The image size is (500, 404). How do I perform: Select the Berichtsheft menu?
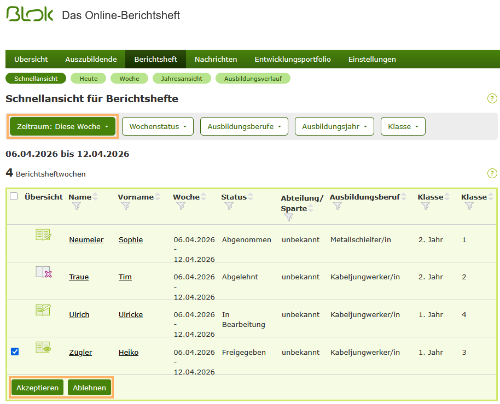click(x=155, y=59)
